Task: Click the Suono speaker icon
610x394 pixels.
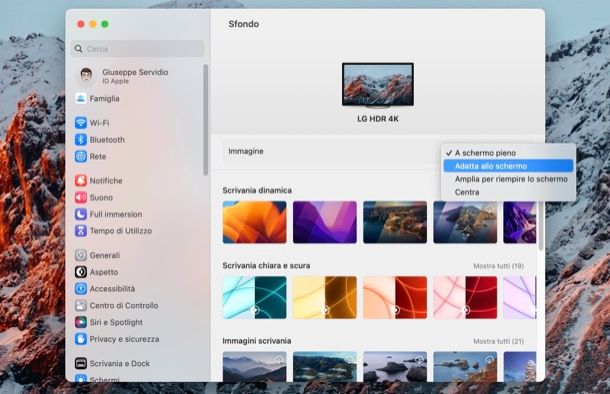Action: tap(81, 198)
